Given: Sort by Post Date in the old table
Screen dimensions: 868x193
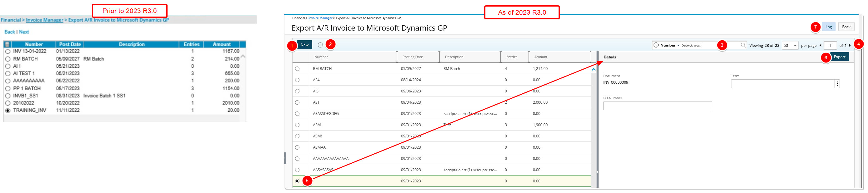Looking at the screenshot, I should coord(70,44).
